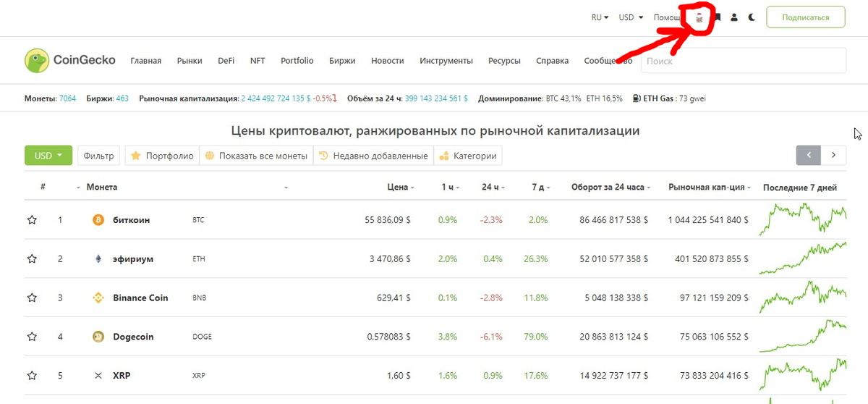Open Портфолио with star icon
Screen dimensions: 868x404
click(163, 156)
